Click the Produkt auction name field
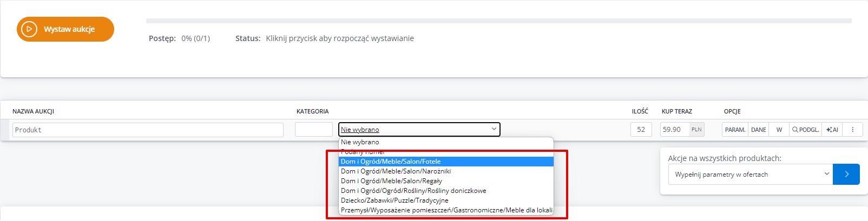The height and width of the screenshot is (221, 868). pyautogui.click(x=148, y=130)
